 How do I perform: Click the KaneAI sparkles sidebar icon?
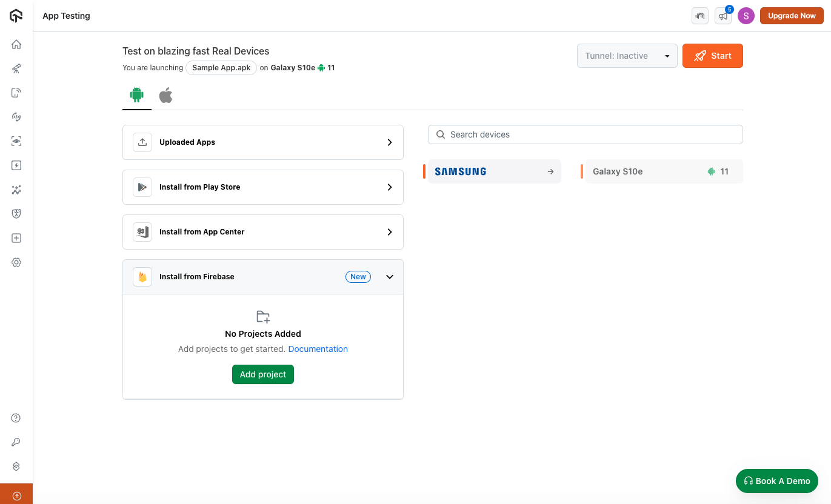pos(16,190)
